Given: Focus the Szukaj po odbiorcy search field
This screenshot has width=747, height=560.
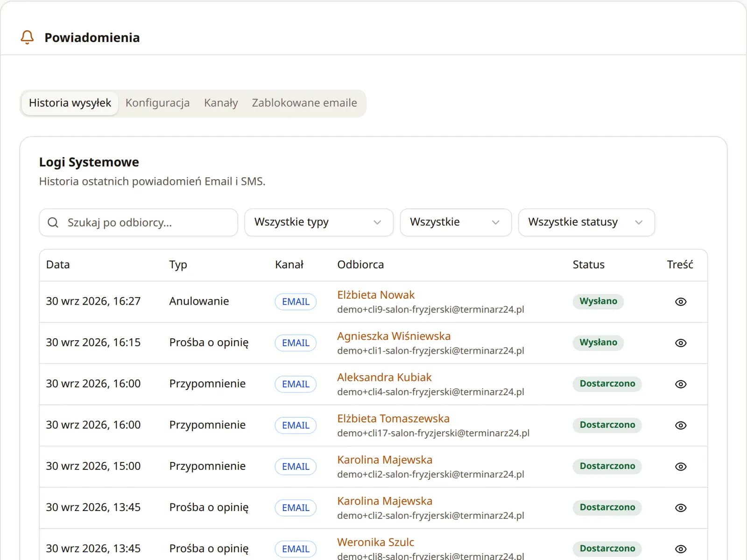Looking at the screenshot, I should 139,223.
